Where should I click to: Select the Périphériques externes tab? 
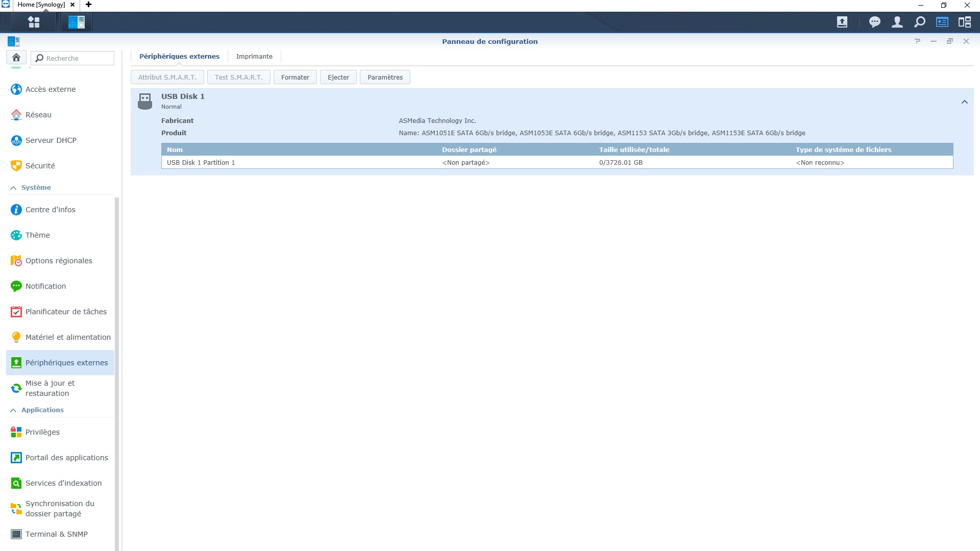(x=179, y=57)
